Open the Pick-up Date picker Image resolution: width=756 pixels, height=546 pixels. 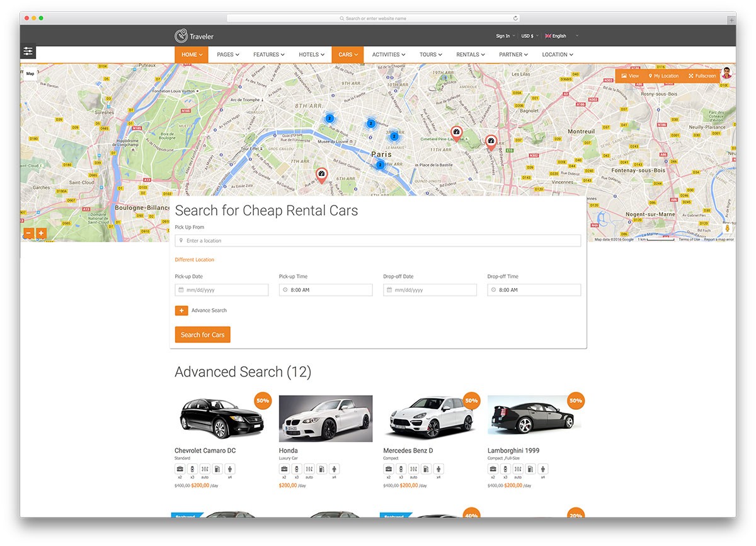(x=222, y=290)
